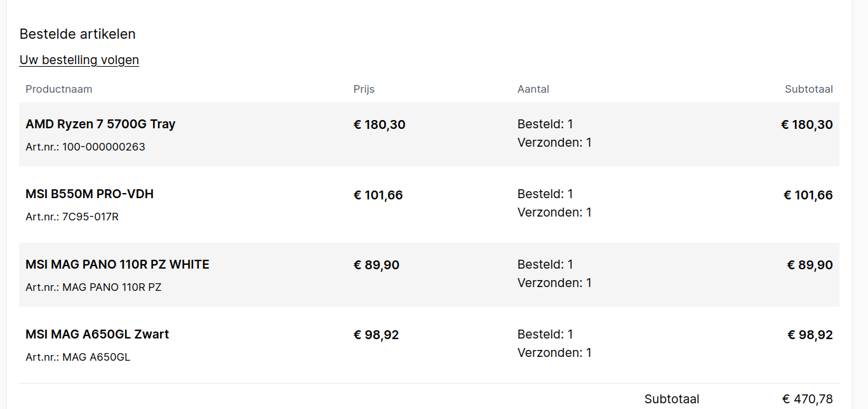This screenshot has width=868, height=409.
Task: Select the AMD Ryzen 7 5700G Tray product name
Action: click(x=100, y=124)
